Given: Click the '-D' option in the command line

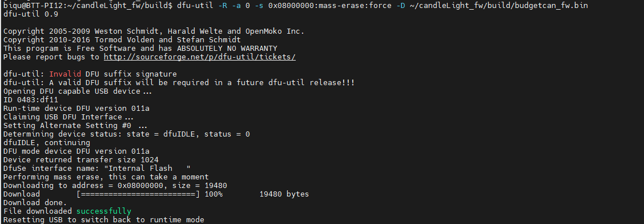Looking at the screenshot, I should pos(401,5).
